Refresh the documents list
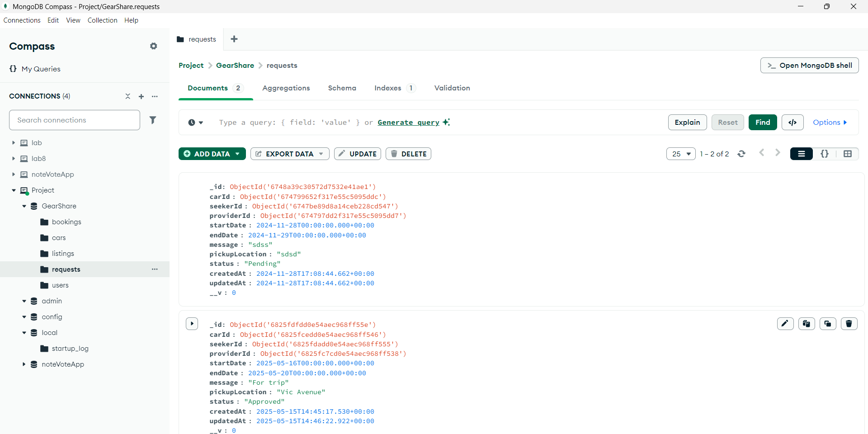 [741, 154]
